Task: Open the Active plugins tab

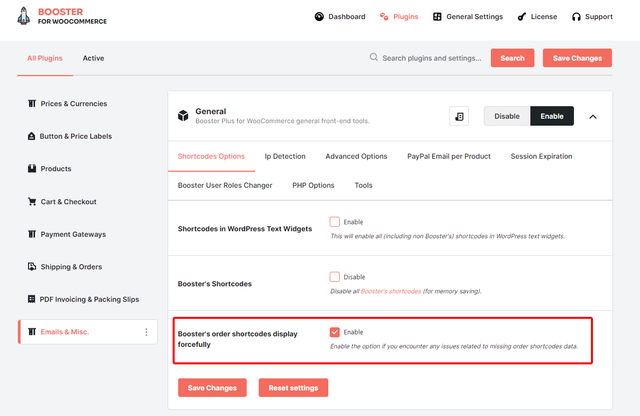Action: 93,58
